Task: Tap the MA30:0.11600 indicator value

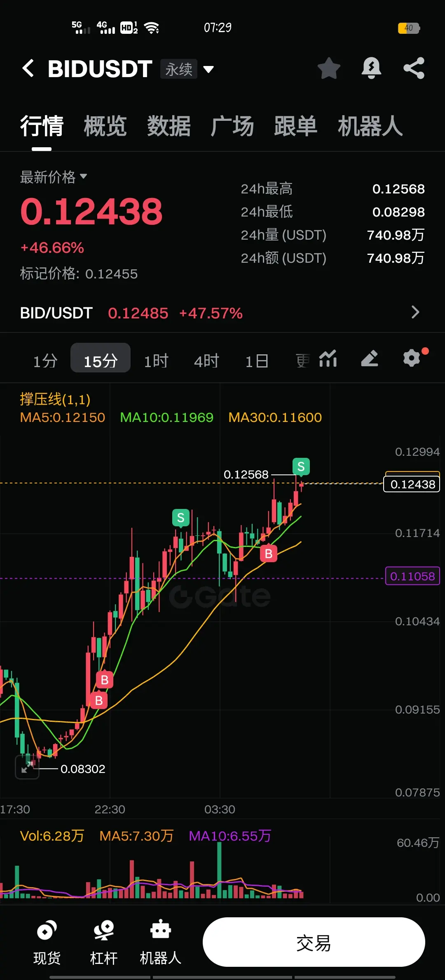Action: tap(275, 417)
